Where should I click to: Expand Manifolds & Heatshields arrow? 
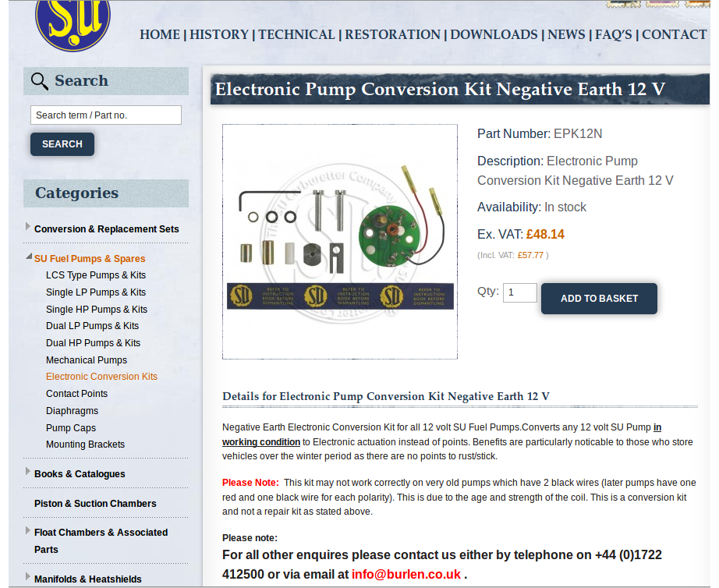pyautogui.click(x=28, y=576)
